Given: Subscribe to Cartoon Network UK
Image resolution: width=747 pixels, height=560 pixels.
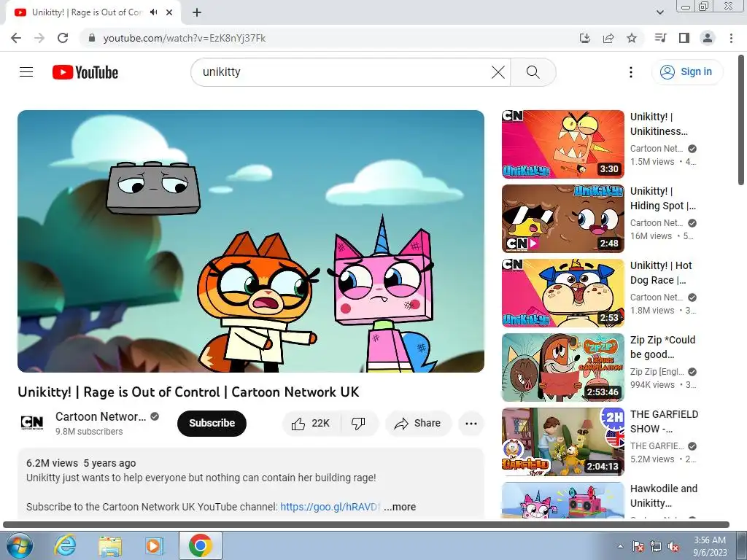Looking at the screenshot, I should coord(212,423).
